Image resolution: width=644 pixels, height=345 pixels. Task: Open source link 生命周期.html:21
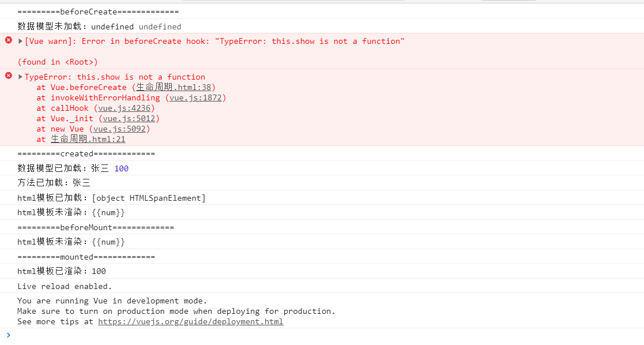(x=88, y=139)
